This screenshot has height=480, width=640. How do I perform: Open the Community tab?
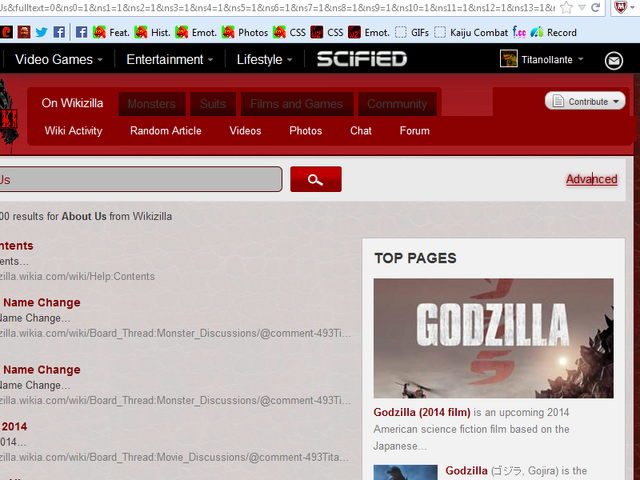coord(397,104)
